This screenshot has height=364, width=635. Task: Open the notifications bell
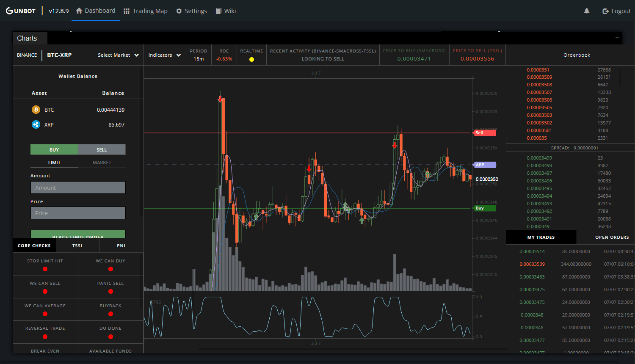587,11
